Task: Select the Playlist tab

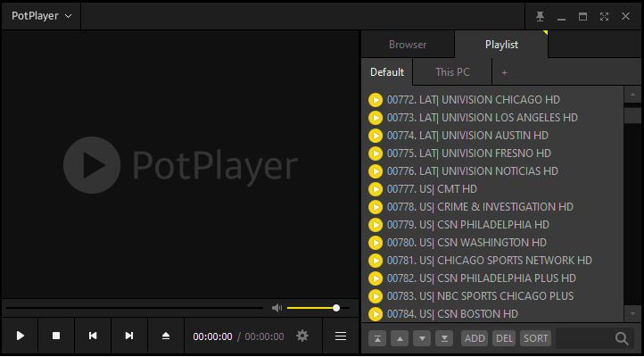Action: pyautogui.click(x=501, y=45)
